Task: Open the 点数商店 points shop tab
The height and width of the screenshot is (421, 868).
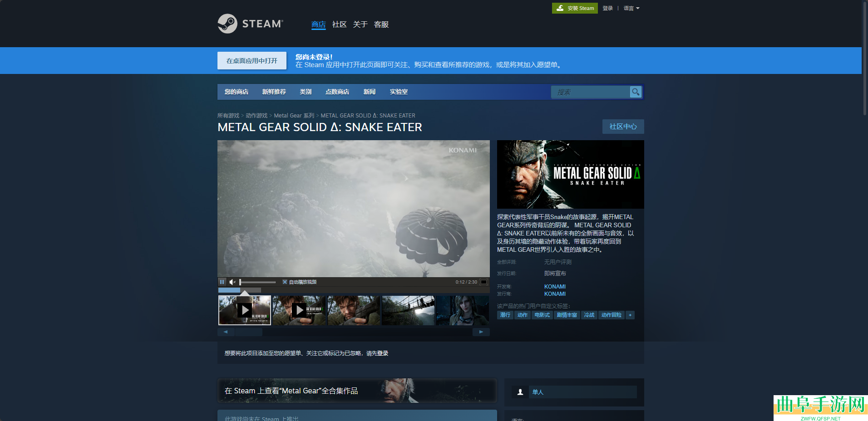Action: coord(337,92)
